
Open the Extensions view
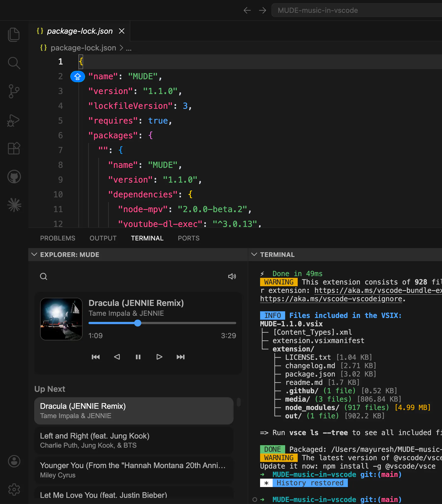point(14,148)
